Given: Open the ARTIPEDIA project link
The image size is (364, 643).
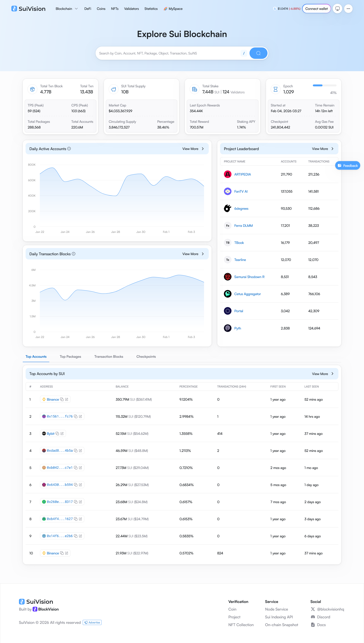Looking at the screenshot, I should [x=242, y=174].
